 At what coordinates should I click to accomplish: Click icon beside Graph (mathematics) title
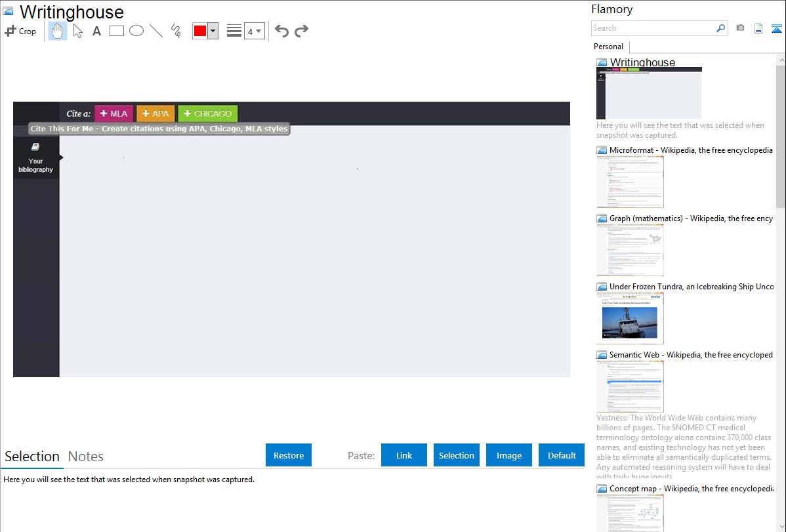click(x=602, y=218)
